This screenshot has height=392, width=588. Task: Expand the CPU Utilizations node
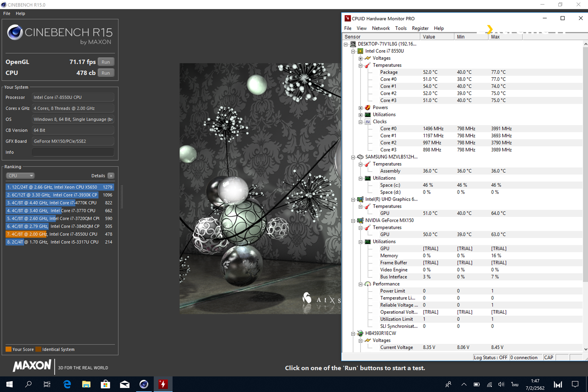[361, 115]
